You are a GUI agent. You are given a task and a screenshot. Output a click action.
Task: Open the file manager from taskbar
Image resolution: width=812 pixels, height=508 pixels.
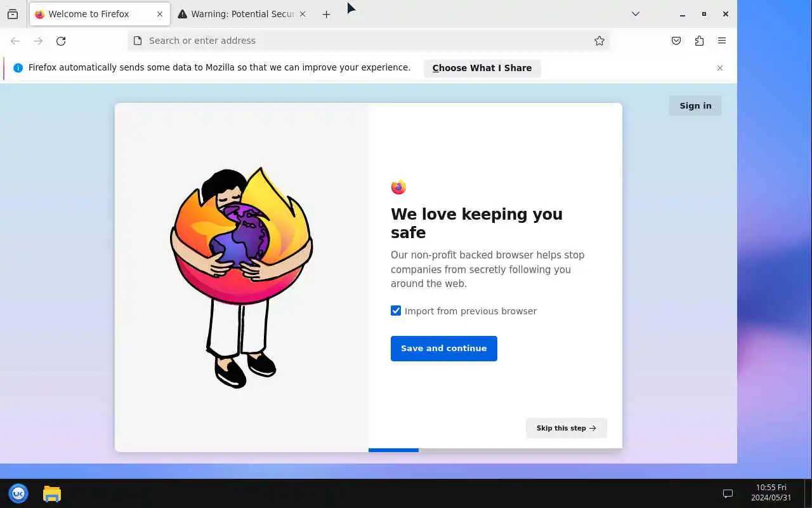(52, 493)
